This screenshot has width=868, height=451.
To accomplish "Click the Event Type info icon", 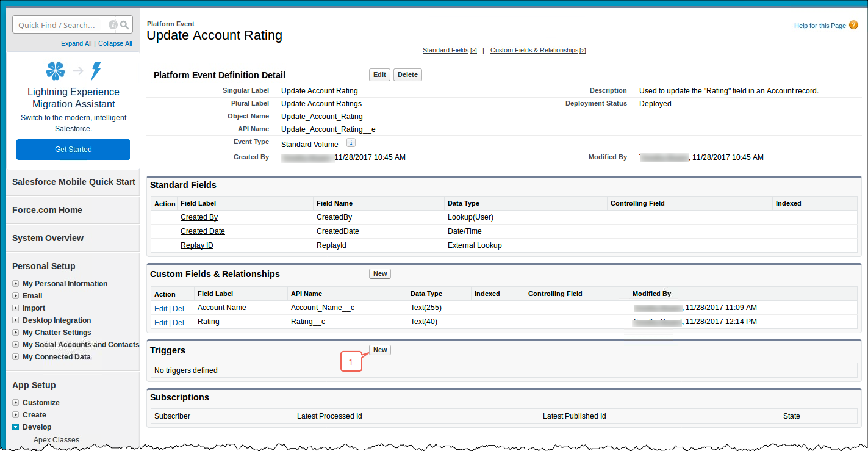I will pyautogui.click(x=351, y=143).
